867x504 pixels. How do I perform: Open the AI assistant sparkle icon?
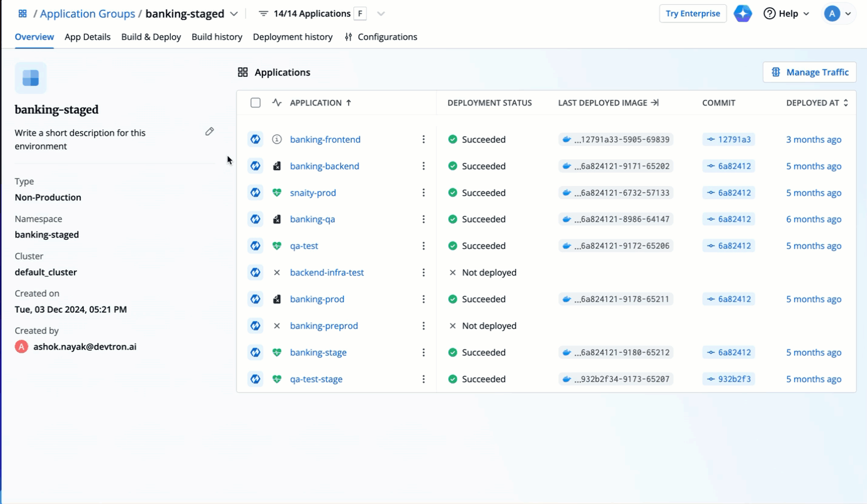click(743, 13)
